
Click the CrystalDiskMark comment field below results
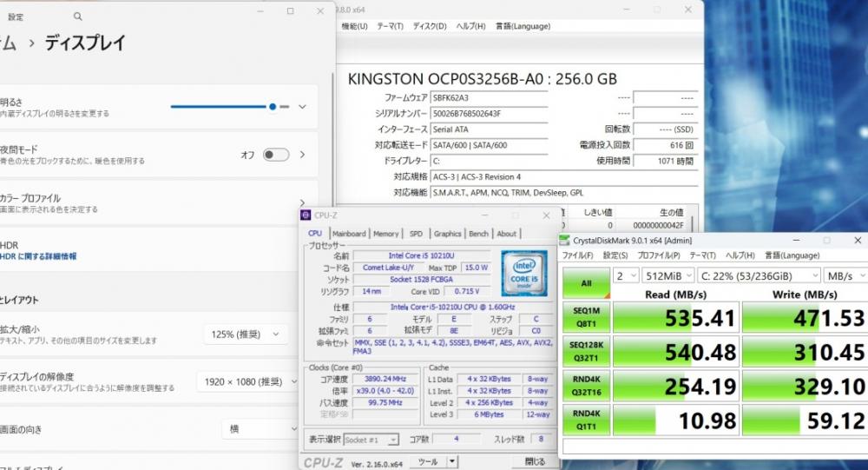pos(715,447)
